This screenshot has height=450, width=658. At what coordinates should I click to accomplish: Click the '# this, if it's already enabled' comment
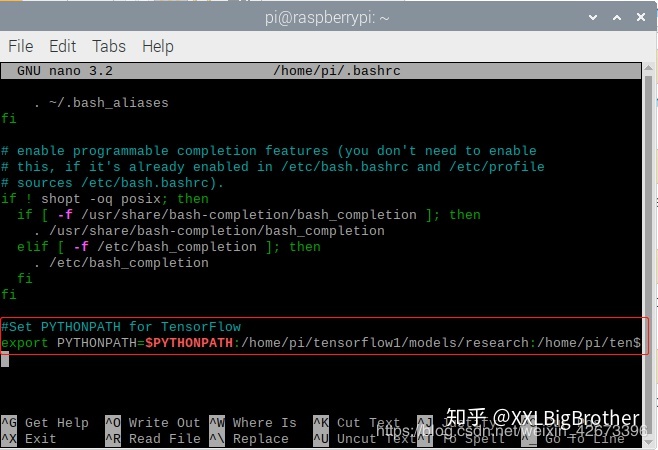272,167
